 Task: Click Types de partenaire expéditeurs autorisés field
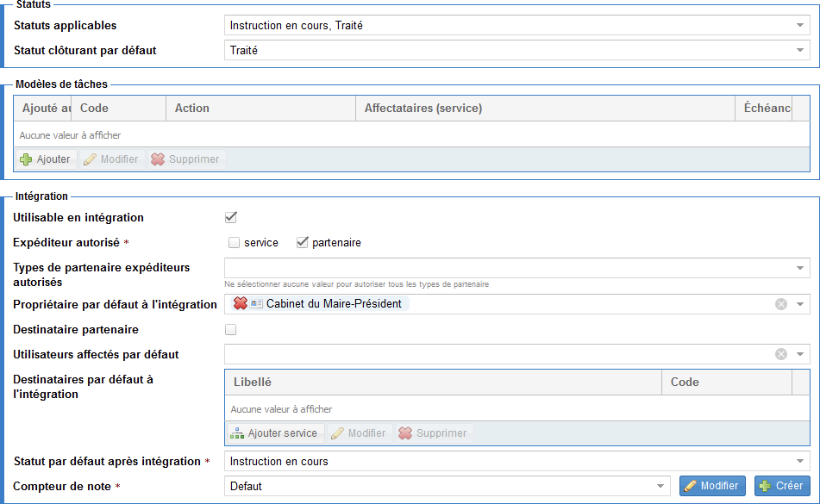(x=509, y=268)
